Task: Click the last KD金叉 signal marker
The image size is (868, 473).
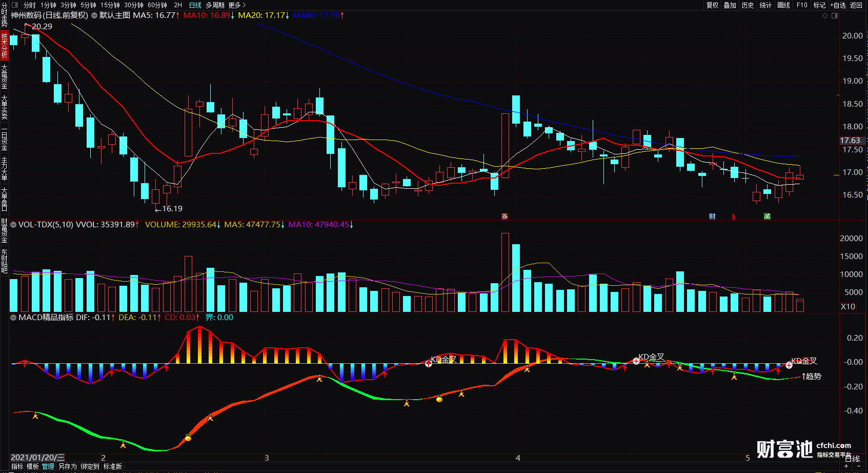Action: click(x=804, y=361)
